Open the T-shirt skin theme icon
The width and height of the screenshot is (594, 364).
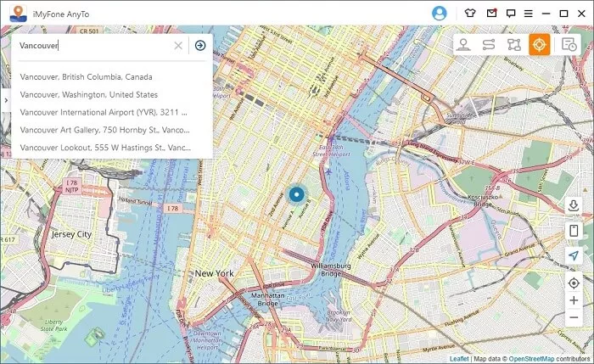pyautogui.click(x=470, y=14)
